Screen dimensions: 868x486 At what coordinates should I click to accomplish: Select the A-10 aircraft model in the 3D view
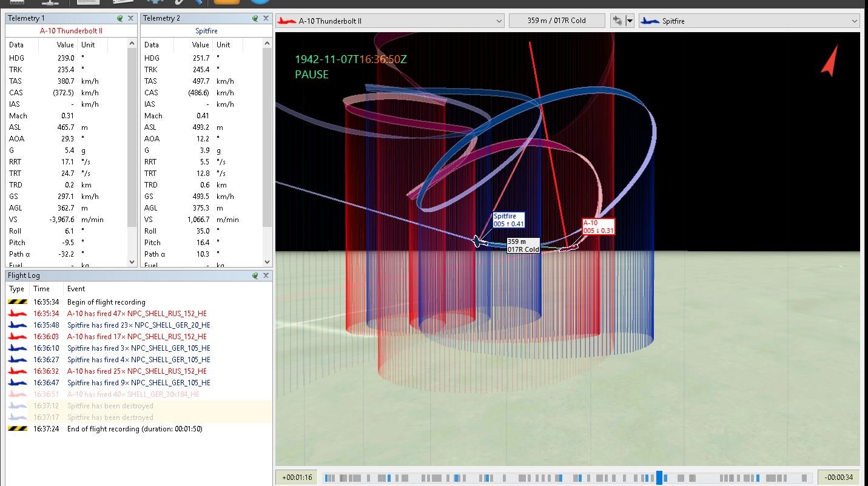coord(568,247)
